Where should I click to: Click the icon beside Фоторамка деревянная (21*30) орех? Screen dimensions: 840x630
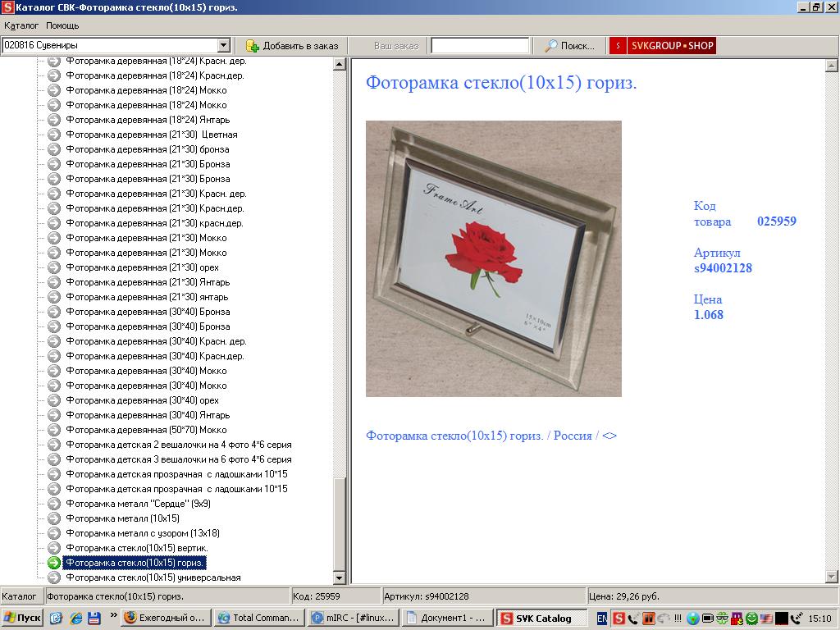click(53, 267)
